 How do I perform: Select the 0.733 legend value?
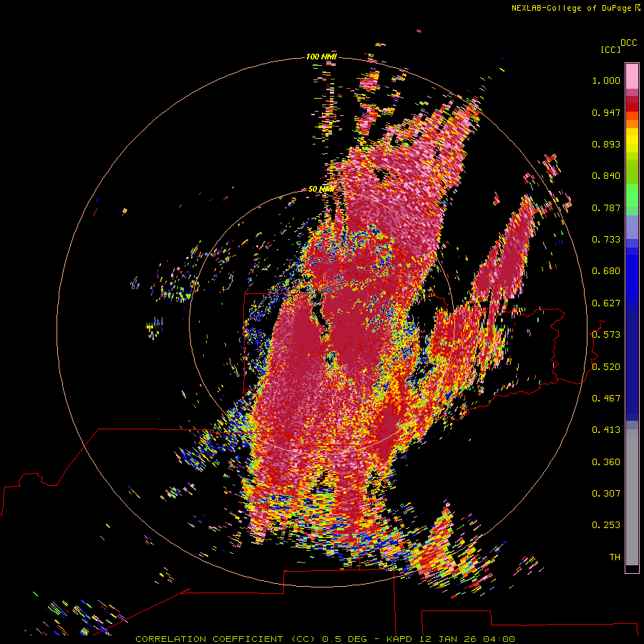click(x=606, y=240)
